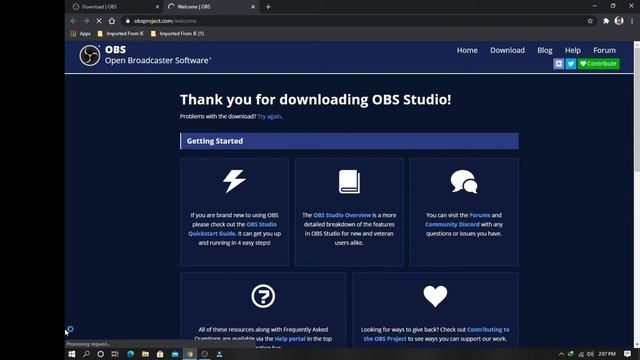Screen dimensions: 640x360
Task: Open the Mail app from the taskbar
Action: pyautogui.click(x=175, y=354)
